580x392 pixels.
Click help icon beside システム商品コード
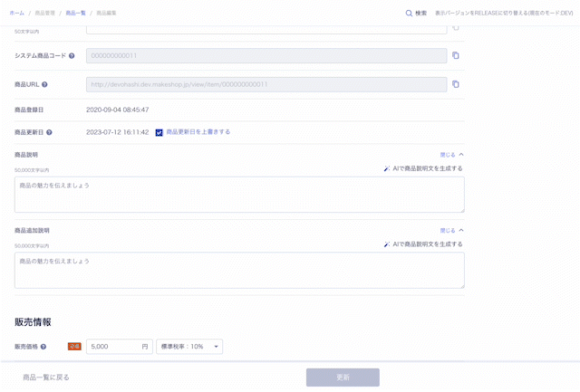(x=72, y=56)
